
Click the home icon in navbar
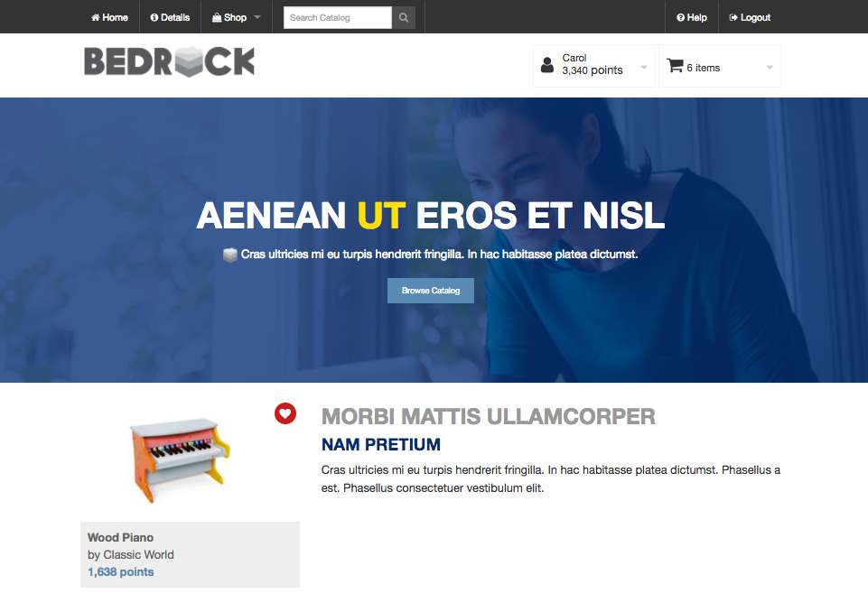(95, 18)
